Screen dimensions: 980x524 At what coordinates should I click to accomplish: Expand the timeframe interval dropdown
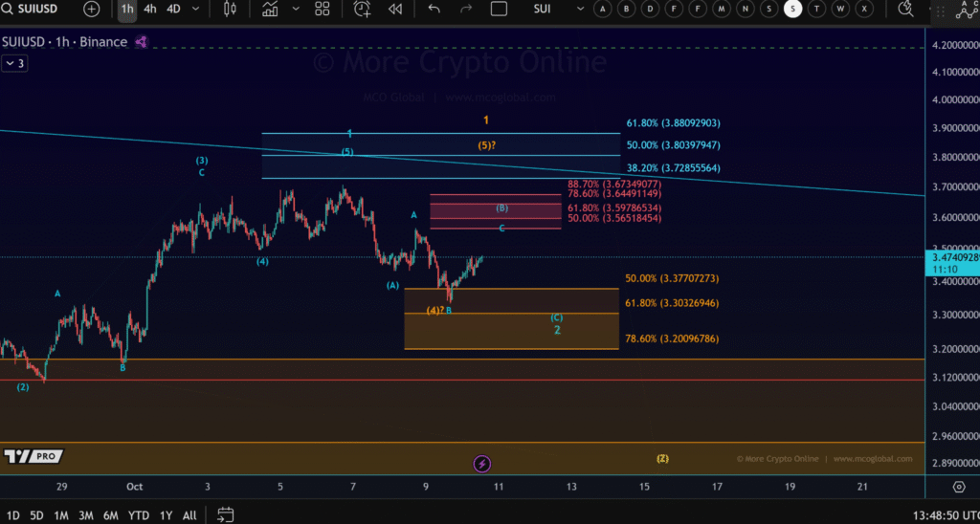[x=195, y=9]
